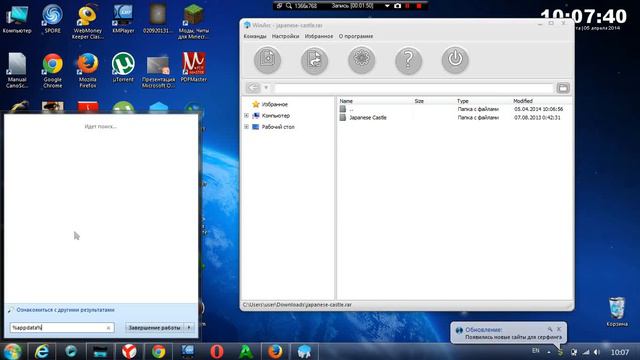This screenshot has width=640, height=360.
Task: Go back with the WinArc navigation arrow
Action: pos(253,88)
